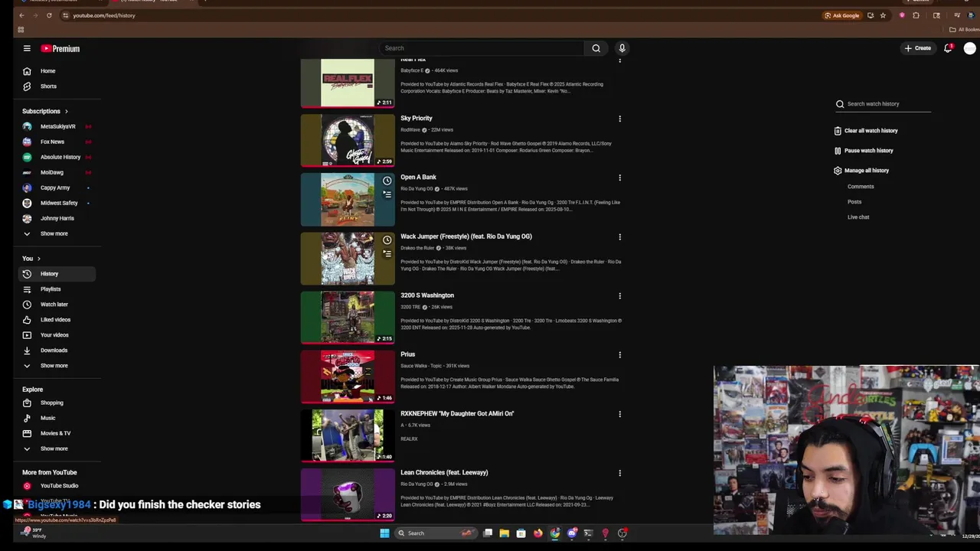
Task: Open YouTube Studio link
Action: point(57,486)
